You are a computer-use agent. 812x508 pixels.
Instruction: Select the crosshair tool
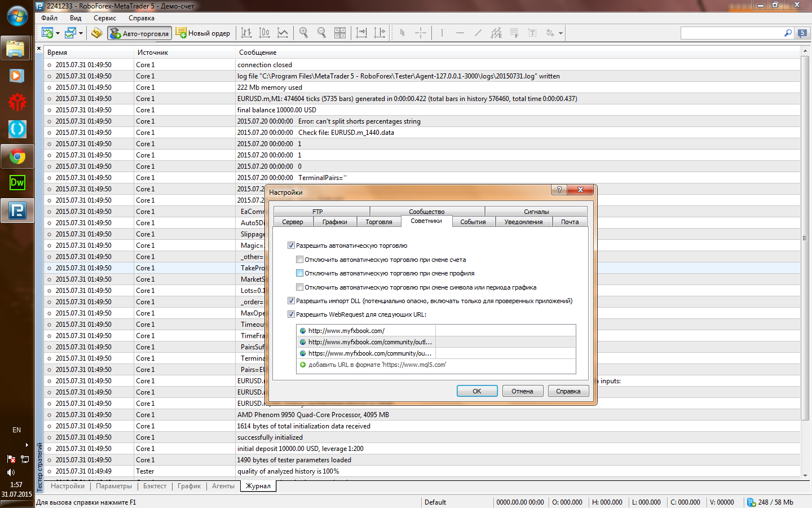point(421,33)
